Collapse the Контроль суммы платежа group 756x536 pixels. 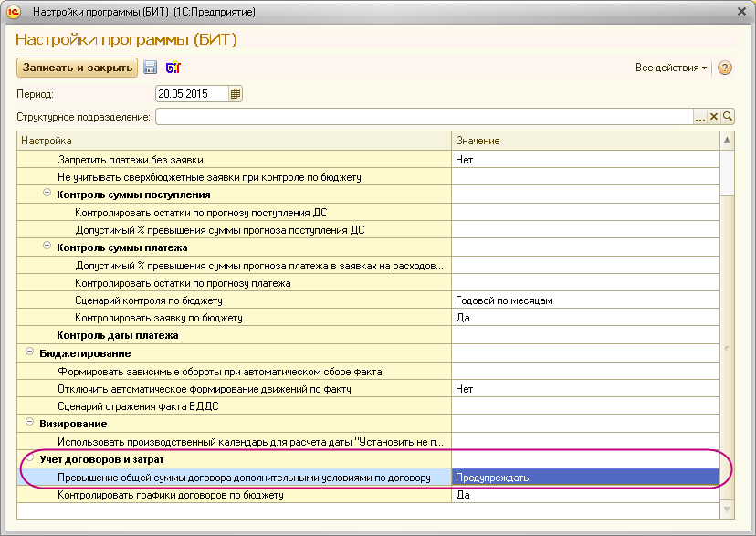coord(47,247)
